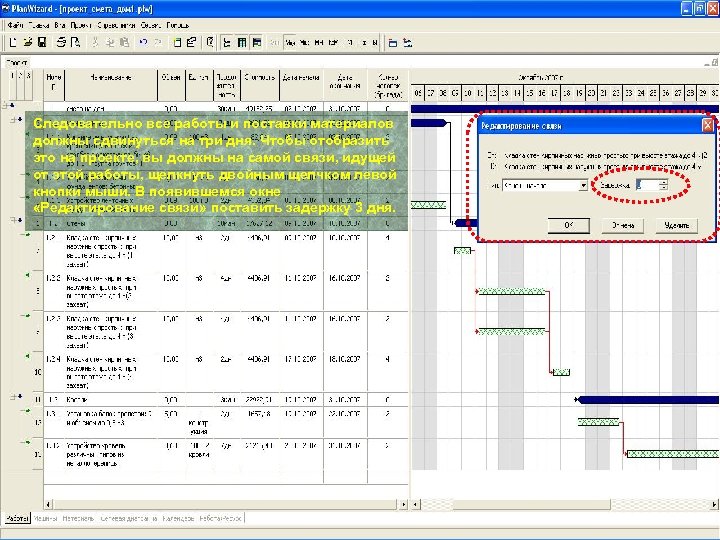Click the Paste (clipboard) toolbar icon
This screenshot has width=720, height=540.
tap(124, 42)
